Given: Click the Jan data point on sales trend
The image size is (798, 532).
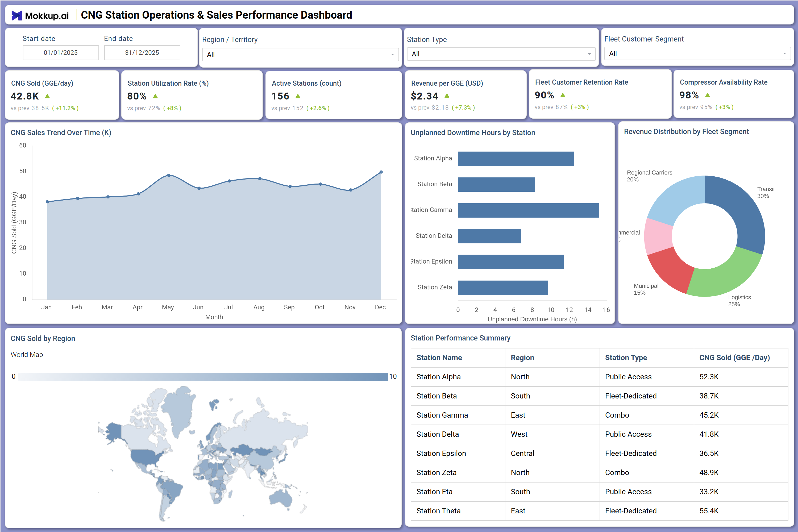Looking at the screenshot, I should click(x=47, y=202).
